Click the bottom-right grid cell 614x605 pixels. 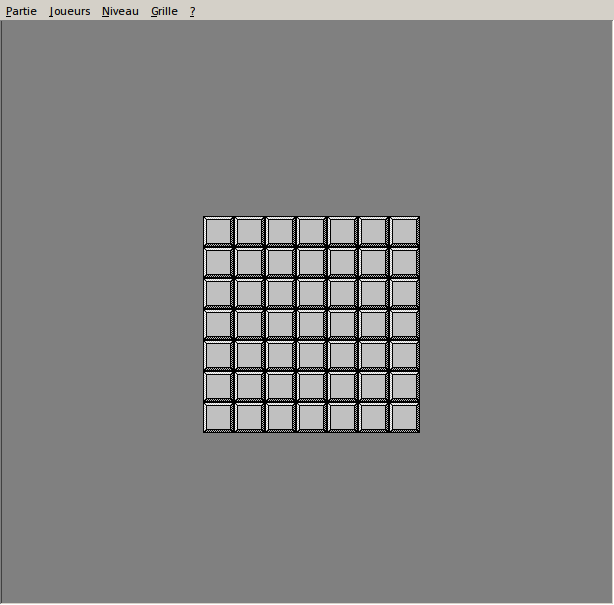pyautogui.click(x=405, y=417)
